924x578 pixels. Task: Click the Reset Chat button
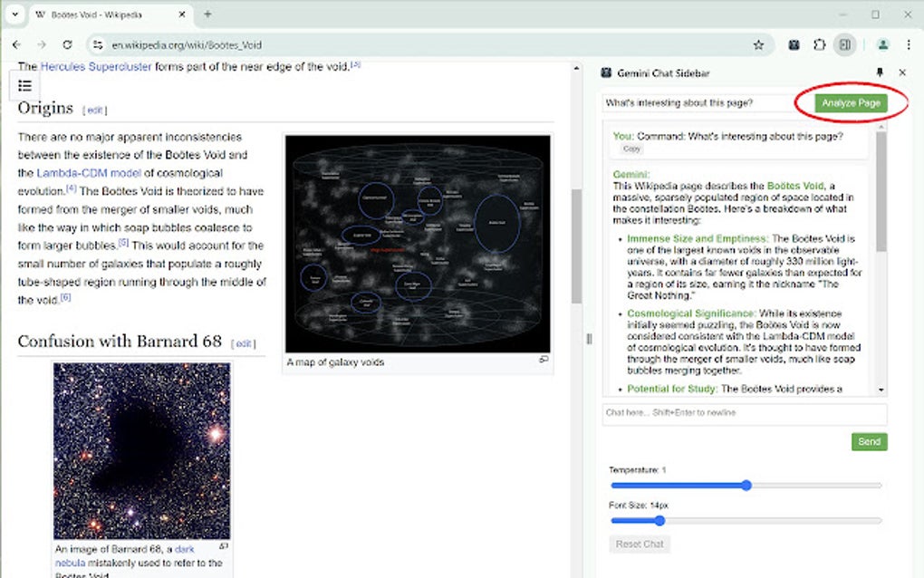pyautogui.click(x=639, y=544)
